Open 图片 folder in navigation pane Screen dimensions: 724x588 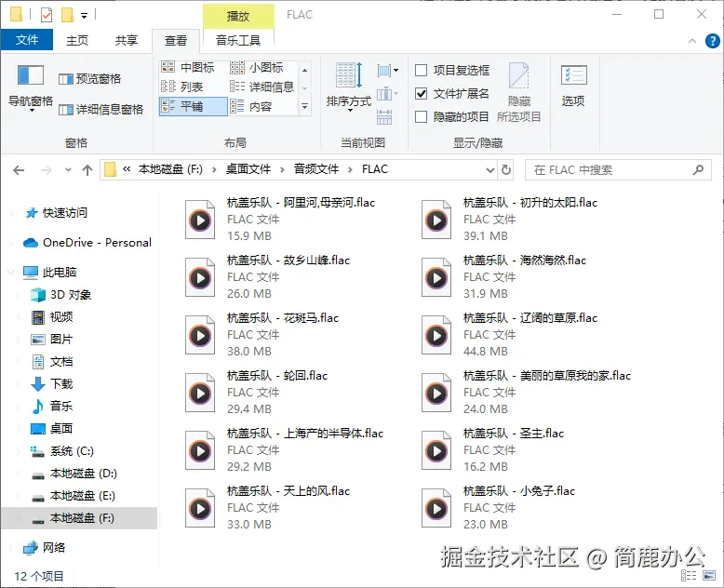(52, 340)
